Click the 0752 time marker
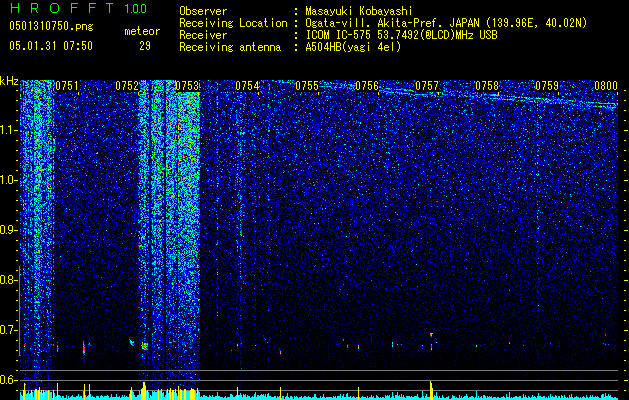The width and height of the screenshot is (629, 400). pyautogui.click(x=127, y=86)
